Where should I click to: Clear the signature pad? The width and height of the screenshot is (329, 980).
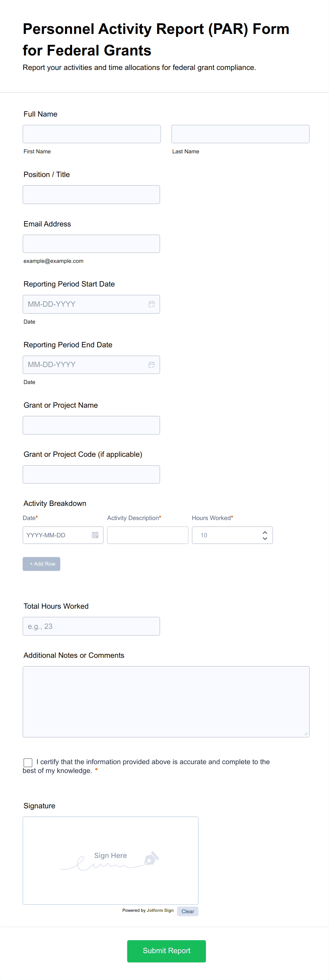click(188, 911)
